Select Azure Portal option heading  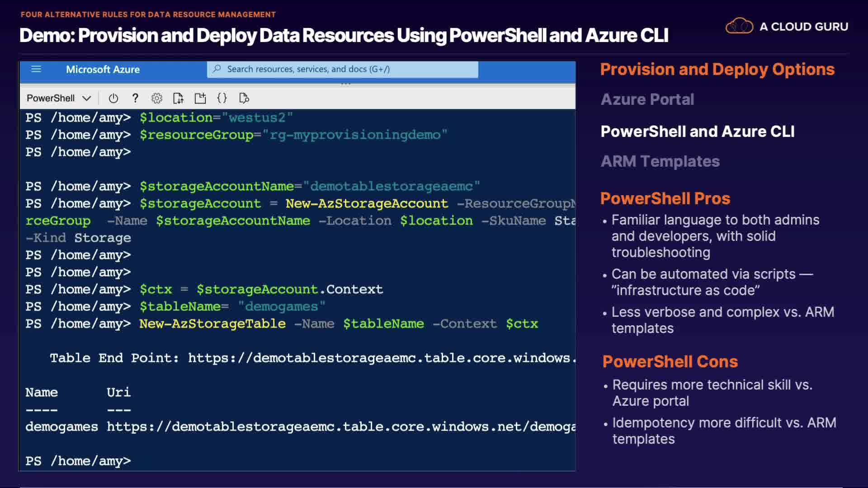[x=647, y=99]
